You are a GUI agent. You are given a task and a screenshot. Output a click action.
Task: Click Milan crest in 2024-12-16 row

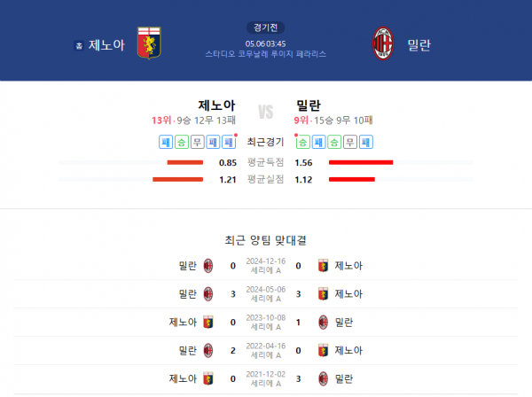coord(208,266)
